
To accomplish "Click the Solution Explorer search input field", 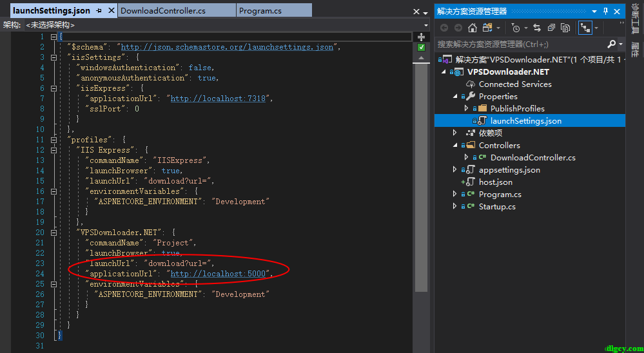I will (x=520, y=44).
